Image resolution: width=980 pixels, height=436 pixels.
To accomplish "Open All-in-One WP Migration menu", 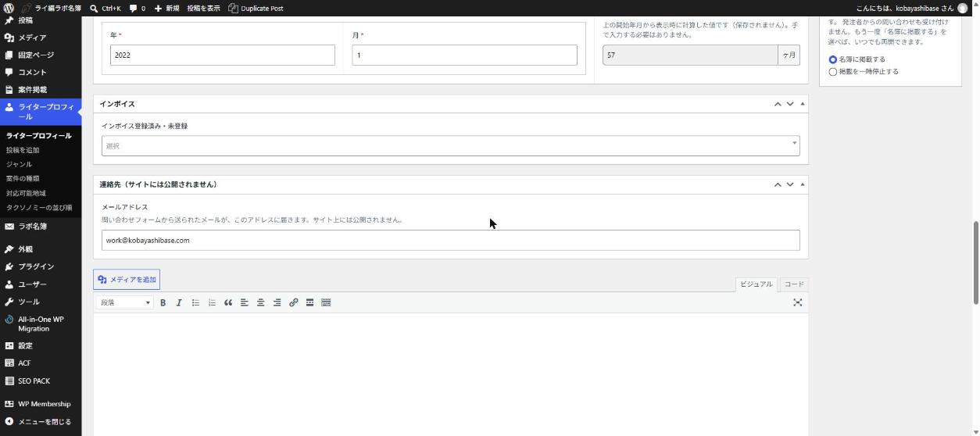I will tap(41, 323).
